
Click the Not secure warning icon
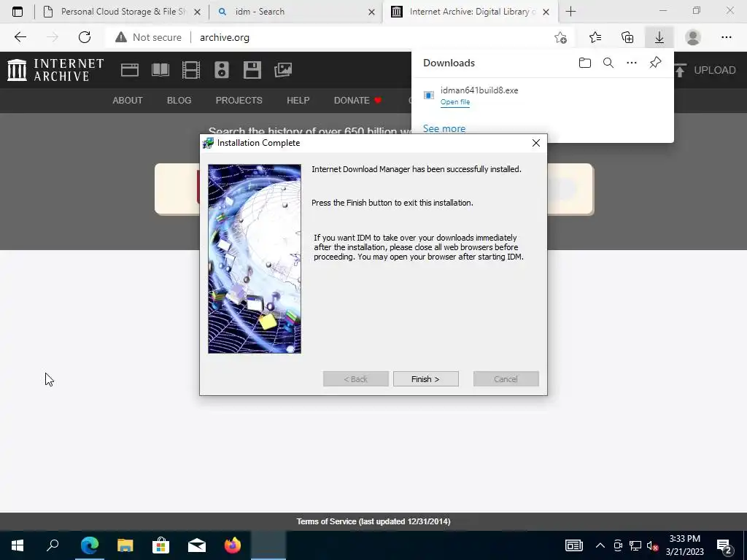coord(121,37)
